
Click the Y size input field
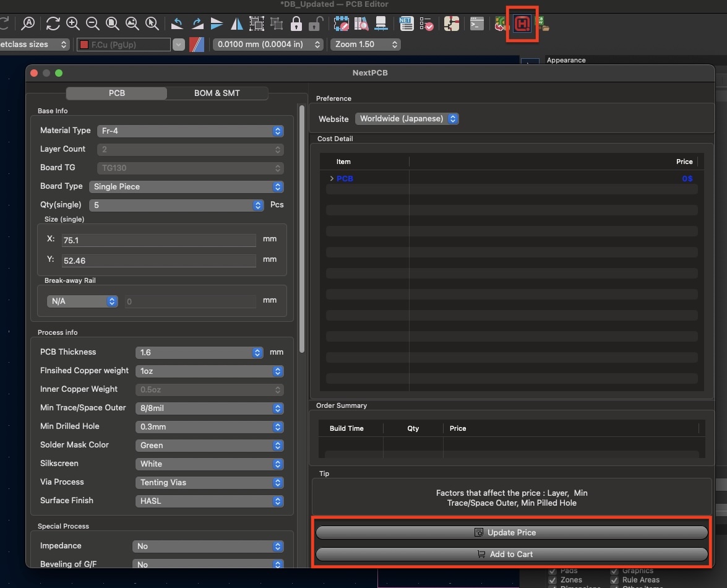click(x=158, y=261)
